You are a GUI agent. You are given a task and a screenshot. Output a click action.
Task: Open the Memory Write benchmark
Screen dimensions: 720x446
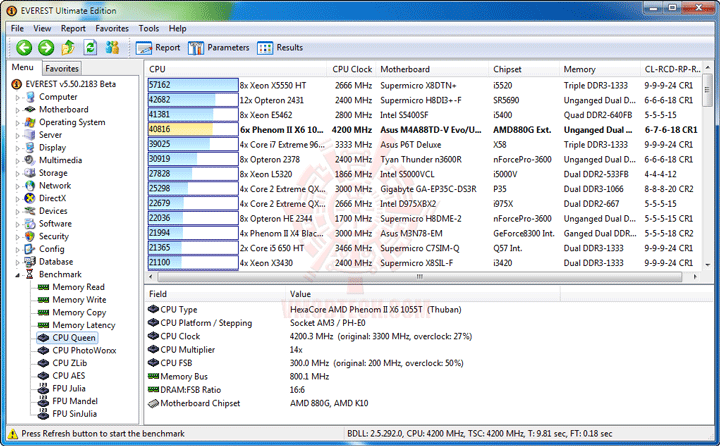tap(79, 300)
